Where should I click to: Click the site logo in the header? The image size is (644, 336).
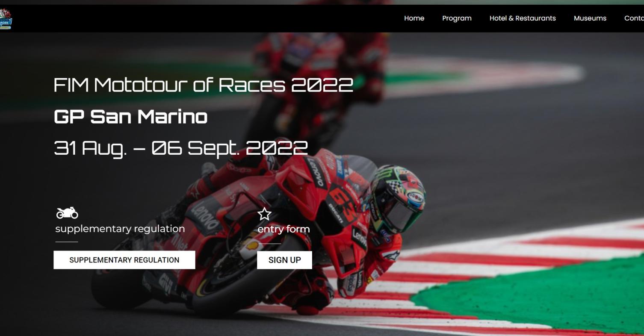pos(6,18)
